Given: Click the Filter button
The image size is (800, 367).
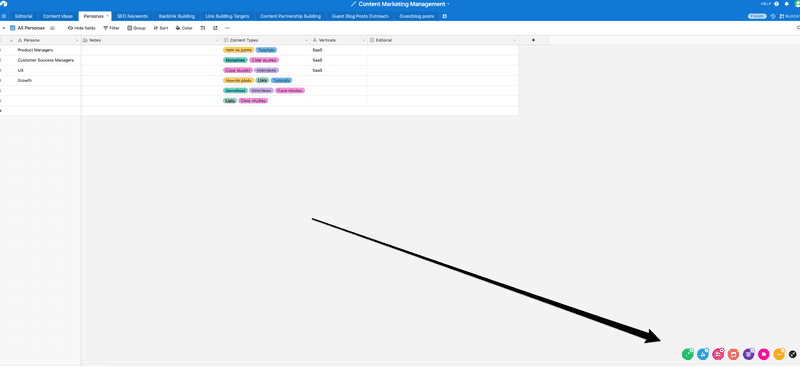Looking at the screenshot, I should [111, 28].
